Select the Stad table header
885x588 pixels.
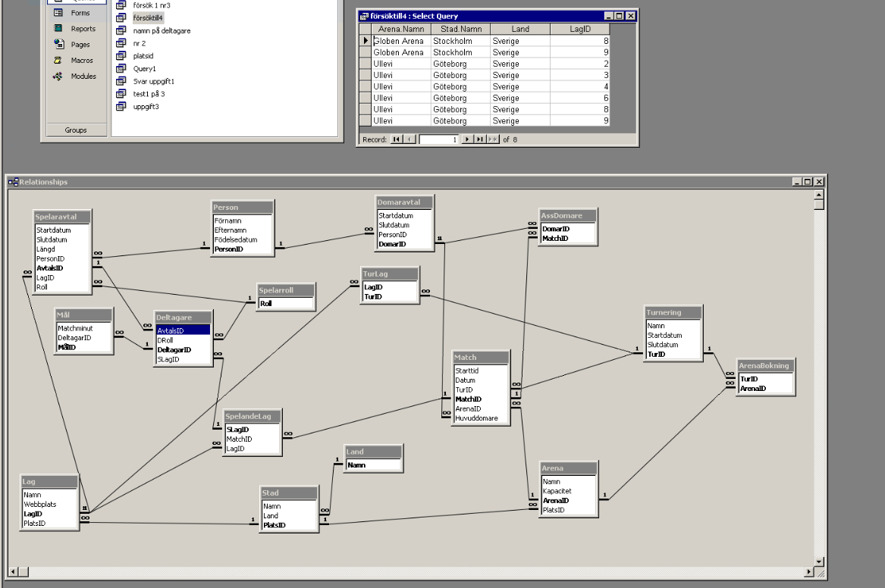289,493
